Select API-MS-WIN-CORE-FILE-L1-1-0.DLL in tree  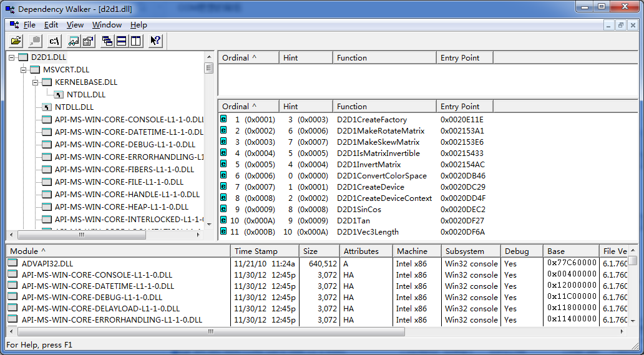coord(119,182)
